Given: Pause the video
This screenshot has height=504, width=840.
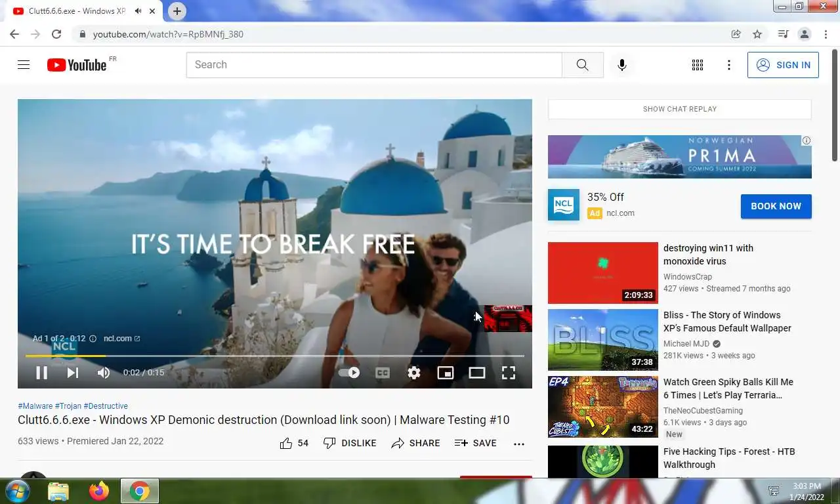Looking at the screenshot, I should [x=41, y=373].
